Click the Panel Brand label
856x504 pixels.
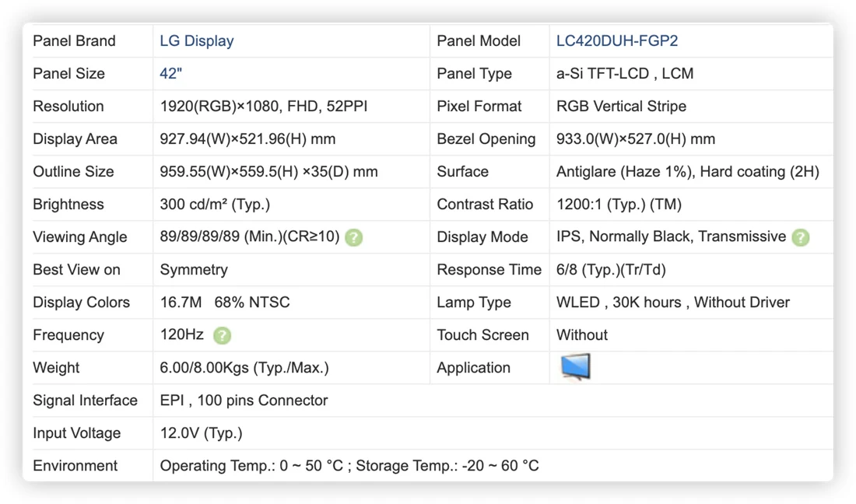pyautogui.click(x=74, y=41)
